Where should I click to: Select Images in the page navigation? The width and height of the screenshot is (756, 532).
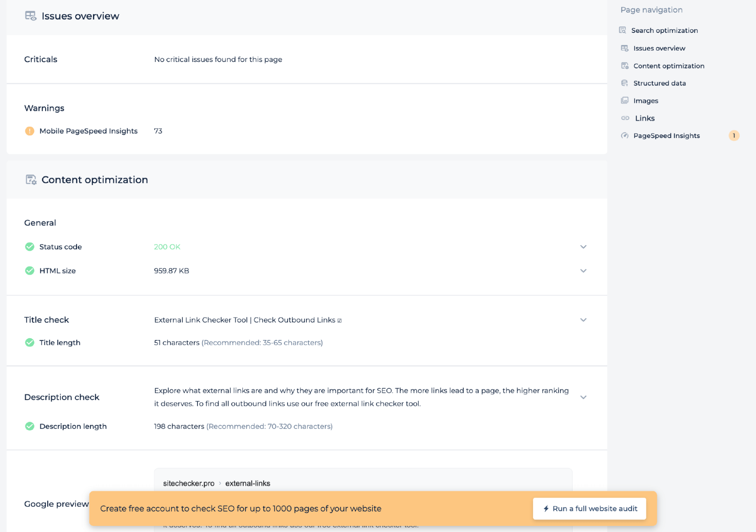click(646, 101)
